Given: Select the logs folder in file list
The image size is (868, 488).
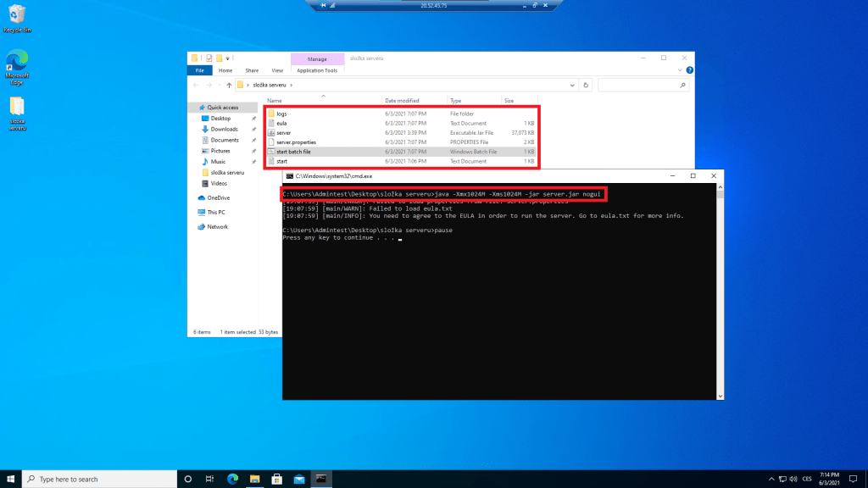Looking at the screenshot, I should (282, 114).
